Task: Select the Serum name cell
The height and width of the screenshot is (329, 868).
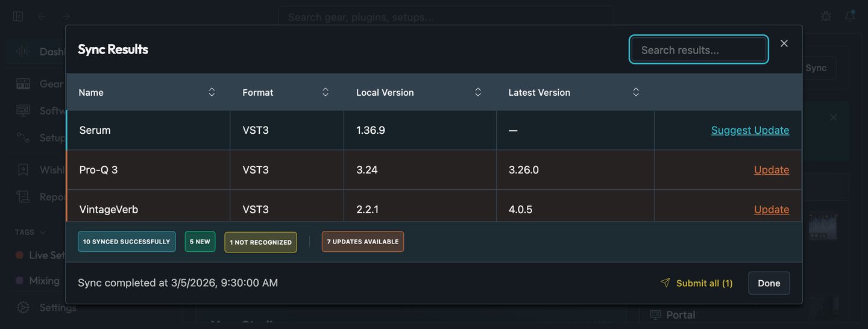Action: coord(148,130)
